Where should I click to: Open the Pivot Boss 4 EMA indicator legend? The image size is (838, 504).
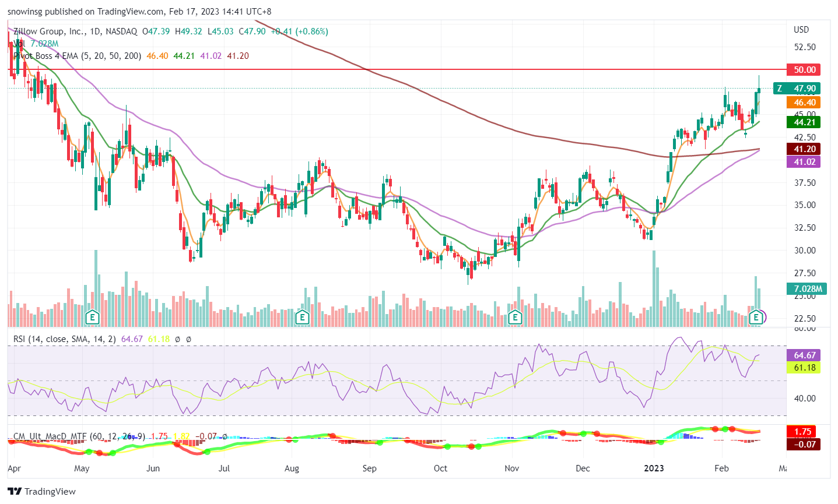[x=77, y=56]
